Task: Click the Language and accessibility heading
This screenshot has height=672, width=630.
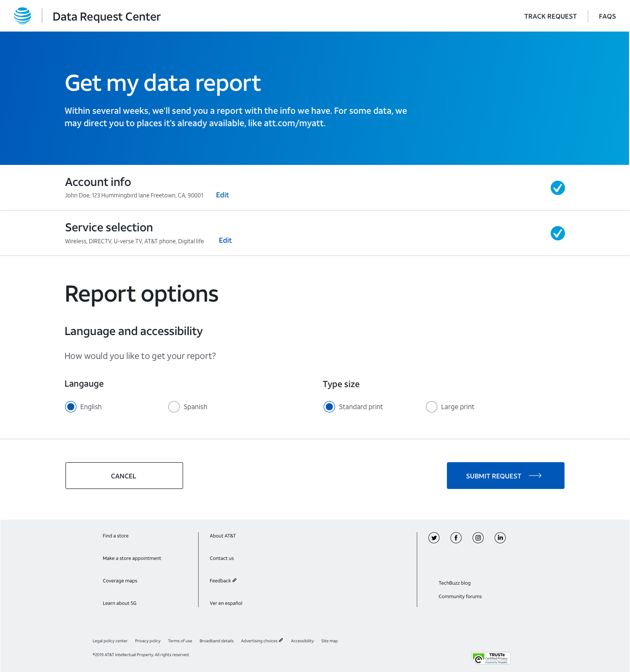Action: (x=134, y=331)
